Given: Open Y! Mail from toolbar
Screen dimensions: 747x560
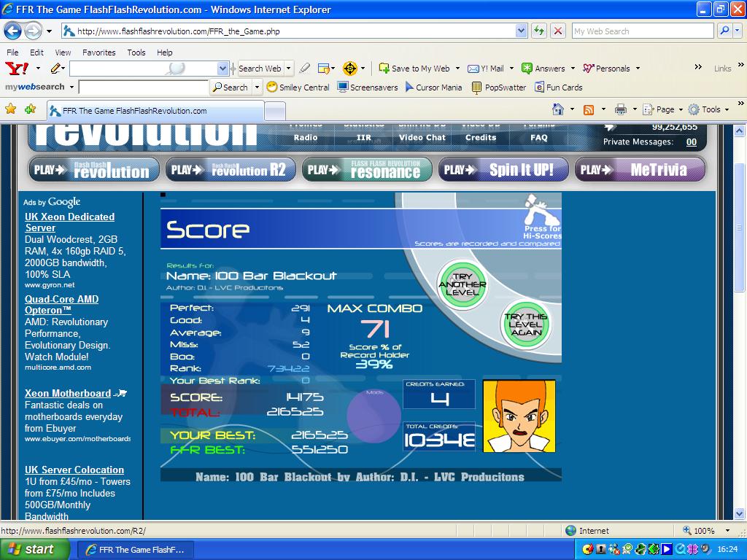Looking at the screenshot, I should point(485,69).
